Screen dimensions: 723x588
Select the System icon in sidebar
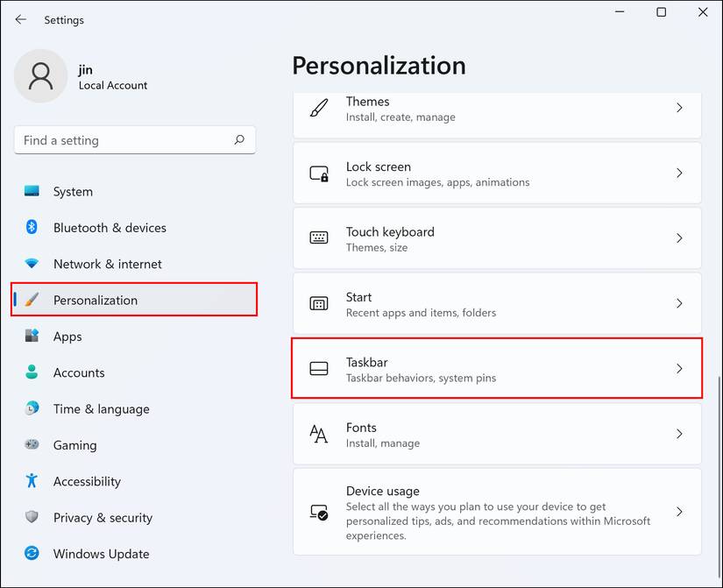[31, 191]
